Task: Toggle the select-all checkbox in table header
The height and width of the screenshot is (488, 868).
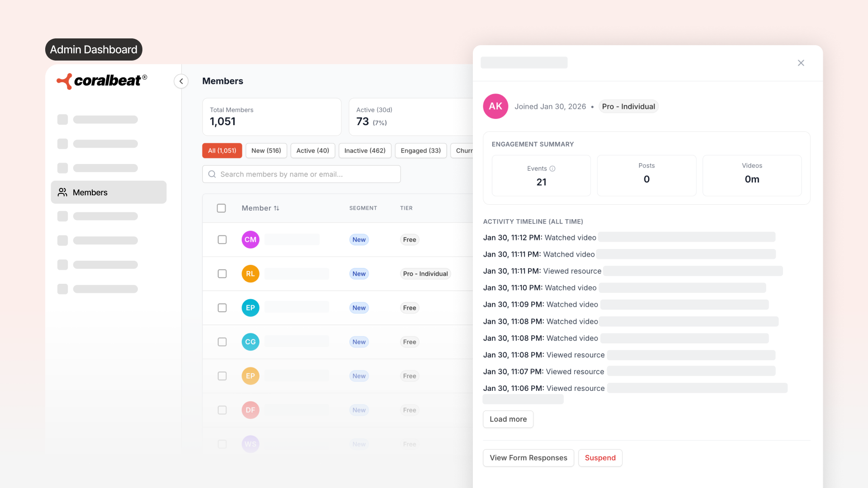Action: click(222, 208)
